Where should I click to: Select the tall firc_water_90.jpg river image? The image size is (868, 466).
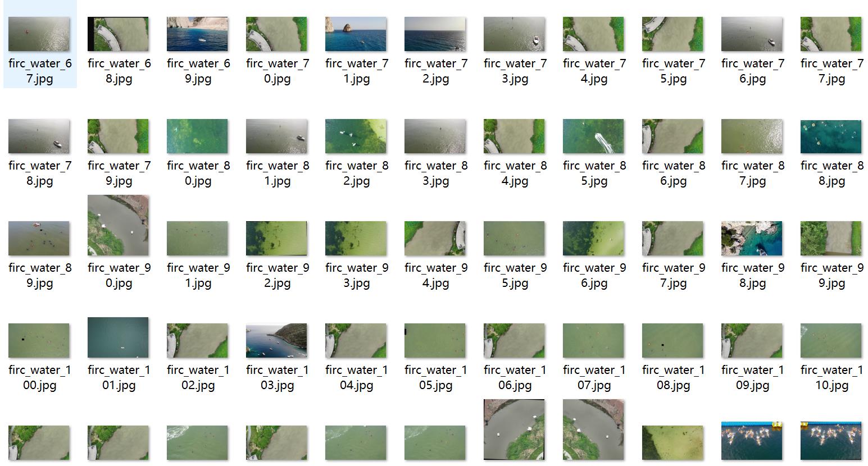[118, 226]
